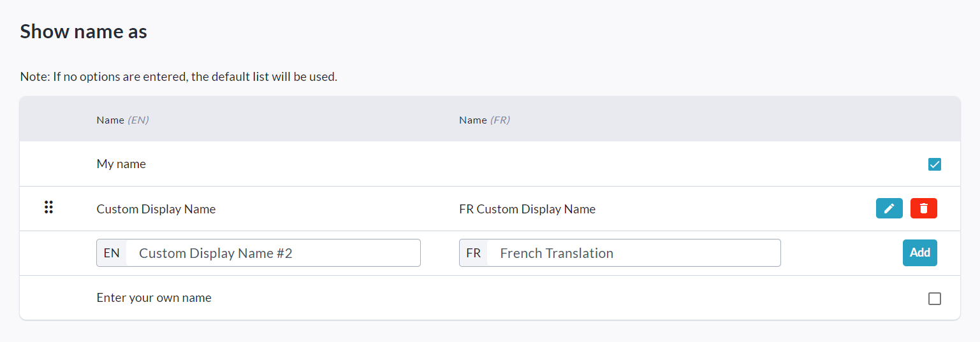Click the note about default list

point(179,77)
